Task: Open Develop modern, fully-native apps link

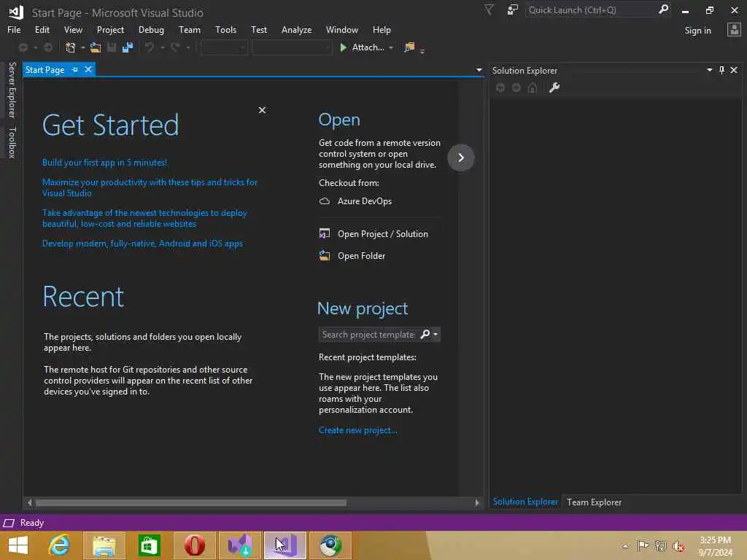Action: click(x=142, y=244)
